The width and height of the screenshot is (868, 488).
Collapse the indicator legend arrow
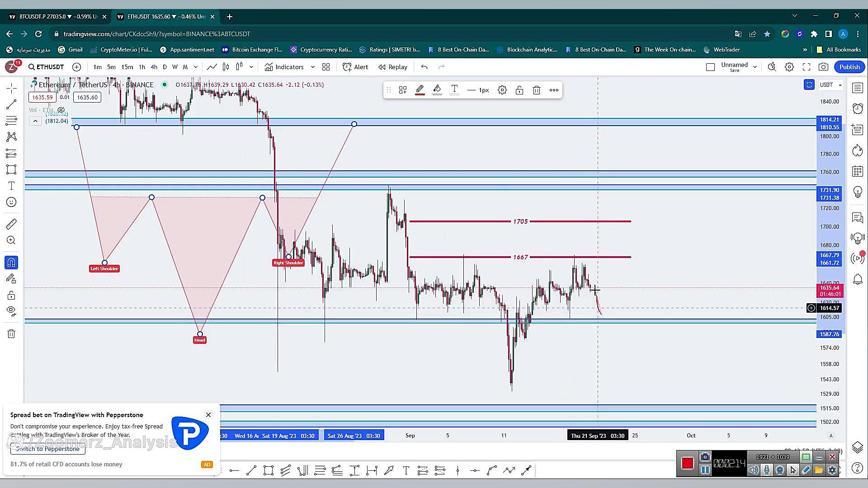click(x=35, y=121)
